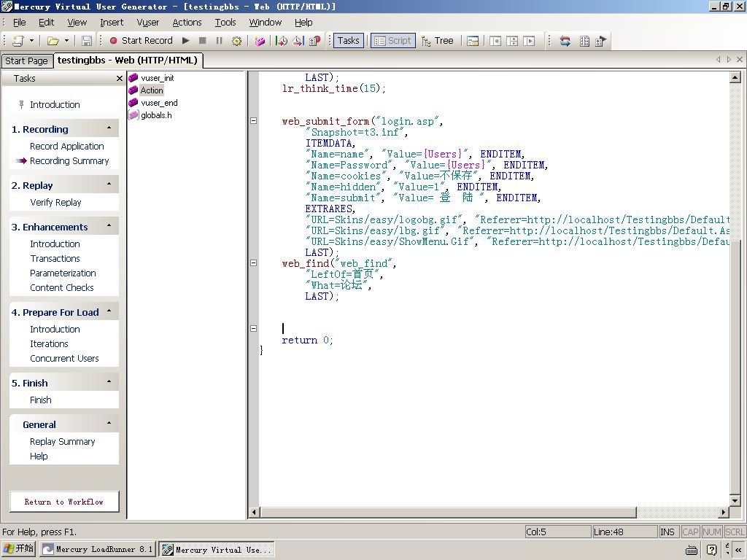Click the parameter list icon
747x560 pixels.
(x=584, y=41)
